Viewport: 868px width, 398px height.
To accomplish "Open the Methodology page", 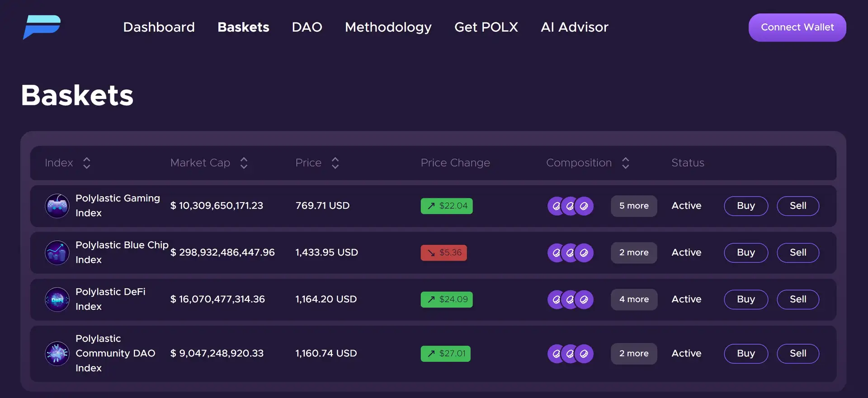I will tap(388, 27).
